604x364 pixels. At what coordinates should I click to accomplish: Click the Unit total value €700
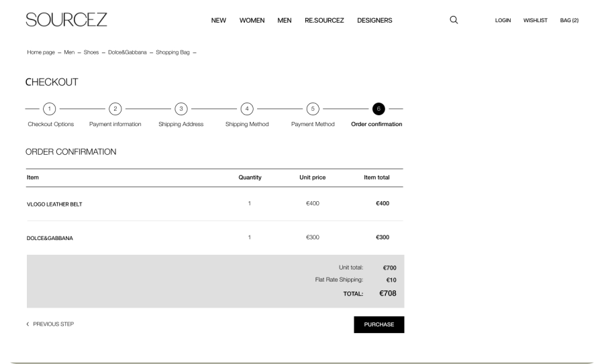click(389, 268)
